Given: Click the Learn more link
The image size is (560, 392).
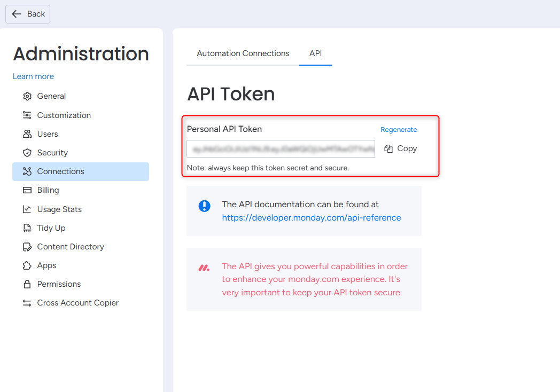Looking at the screenshot, I should tap(33, 76).
